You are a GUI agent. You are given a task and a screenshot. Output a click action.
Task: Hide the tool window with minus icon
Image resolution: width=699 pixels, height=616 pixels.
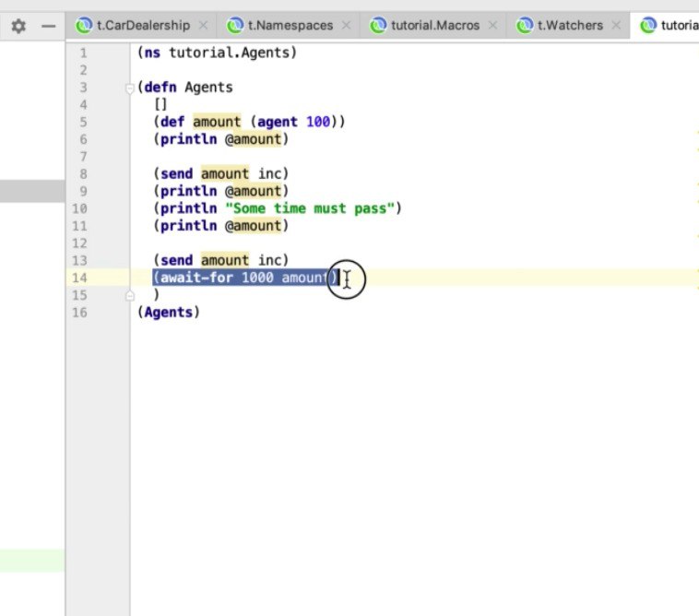49,26
